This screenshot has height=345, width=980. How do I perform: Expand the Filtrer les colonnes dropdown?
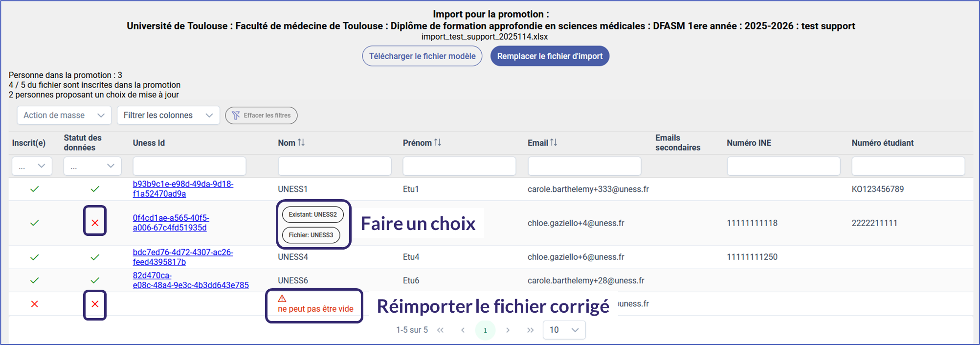point(168,115)
